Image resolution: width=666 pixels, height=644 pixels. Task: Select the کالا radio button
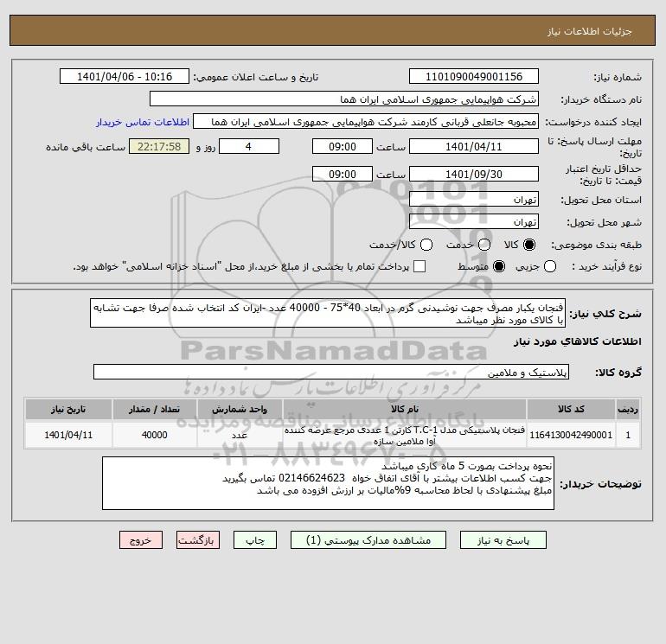pyautogui.click(x=529, y=245)
